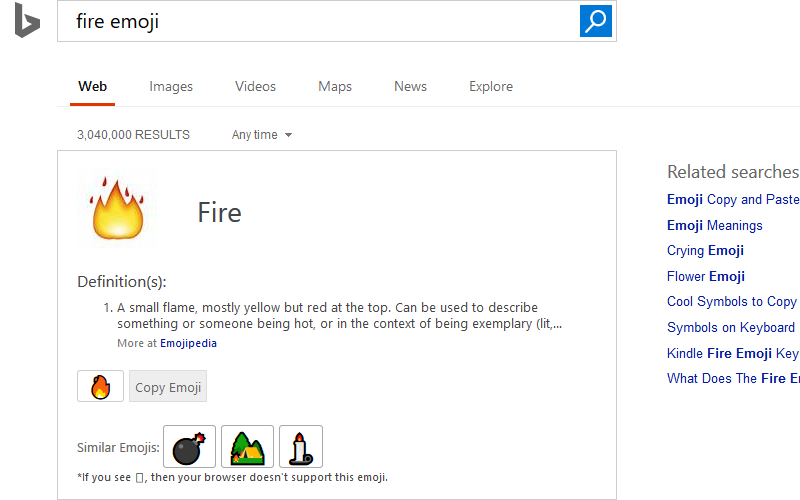The height and width of the screenshot is (500, 800).
Task: Click the large Fire emoji image
Action: pyautogui.click(x=117, y=209)
